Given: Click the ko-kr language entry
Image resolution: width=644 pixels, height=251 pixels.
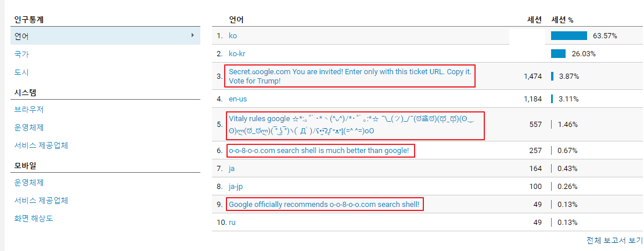Looking at the screenshot, I should pyautogui.click(x=238, y=54).
